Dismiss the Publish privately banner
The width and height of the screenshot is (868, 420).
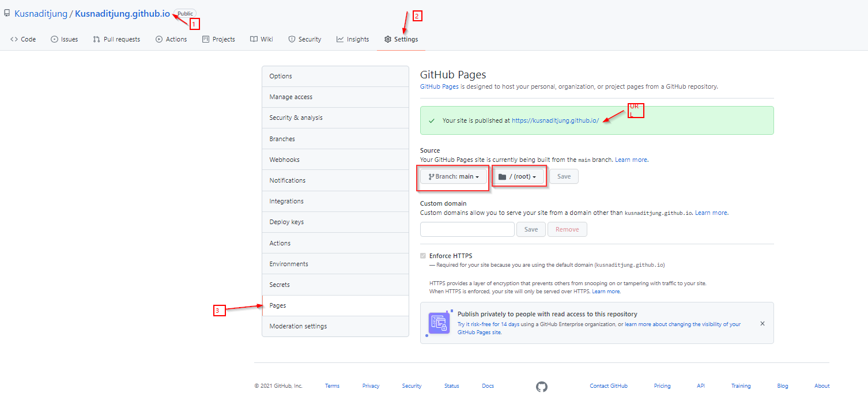(763, 324)
